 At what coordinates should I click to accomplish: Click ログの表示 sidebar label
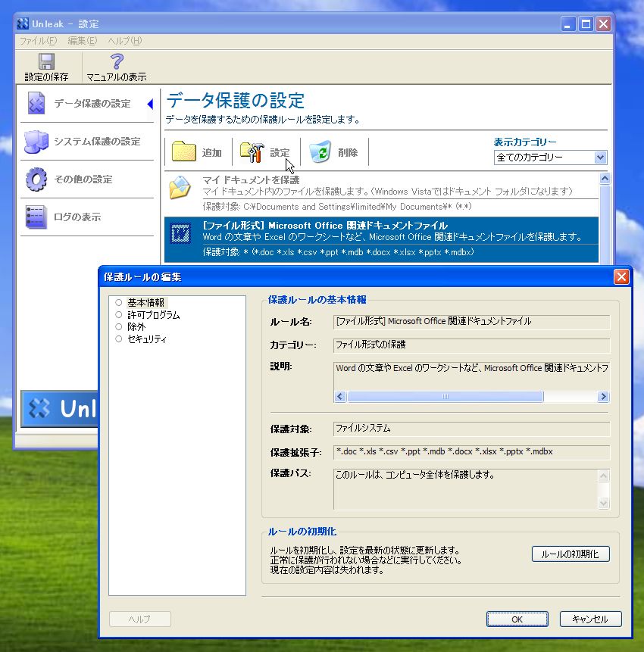coord(77,217)
